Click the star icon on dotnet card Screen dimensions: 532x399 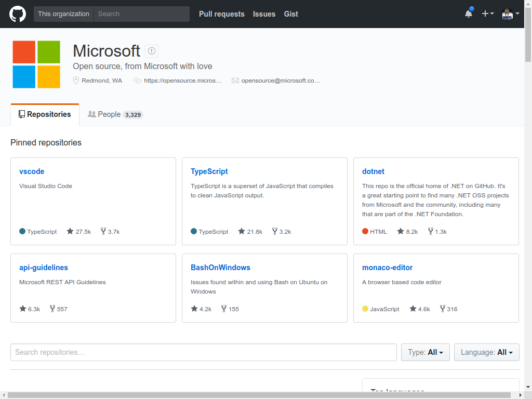pos(401,231)
